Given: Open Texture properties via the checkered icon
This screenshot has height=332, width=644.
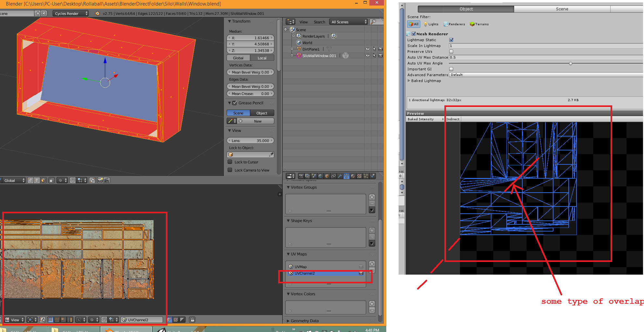Looking at the screenshot, I should [359, 176].
